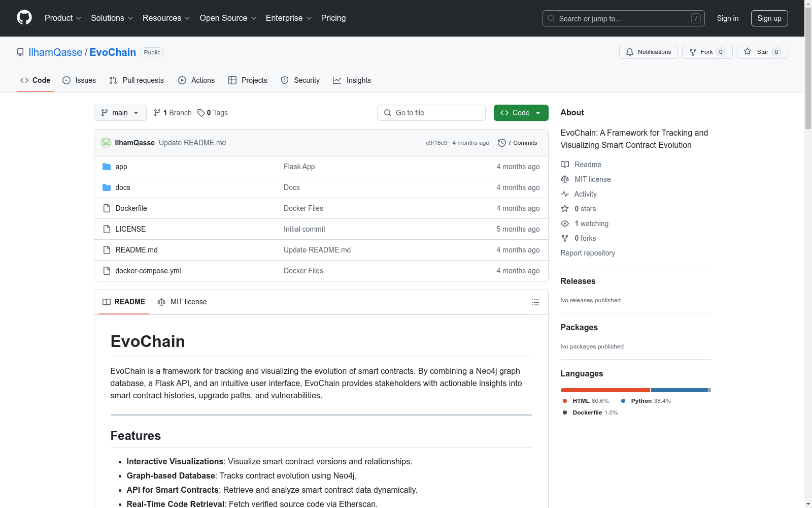
Task: Click the Activity pulse icon
Action: pyautogui.click(x=565, y=194)
